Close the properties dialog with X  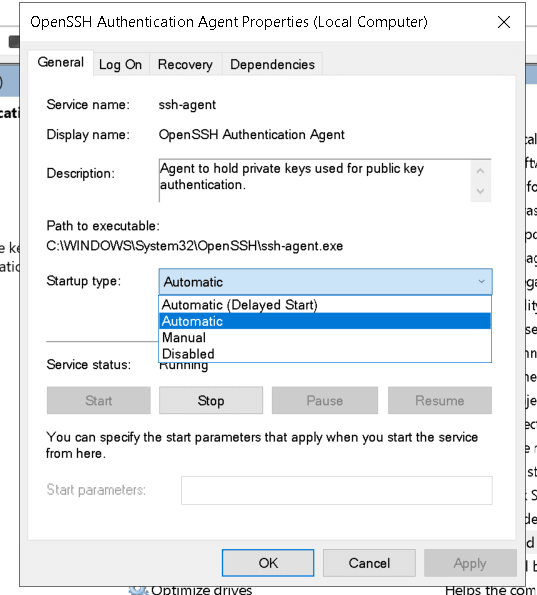504,22
